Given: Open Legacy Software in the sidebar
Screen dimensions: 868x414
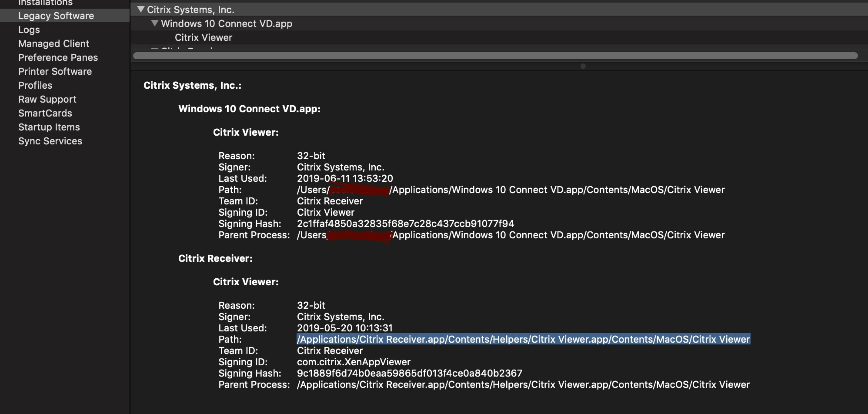Looking at the screenshot, I should (56, 16).
